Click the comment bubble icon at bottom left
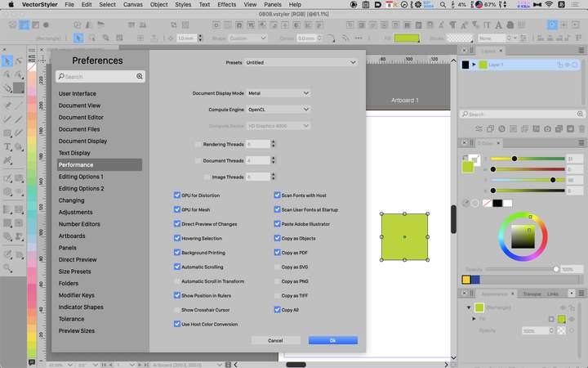The height and width of the screenshot is (368, 588). (32, 362)
